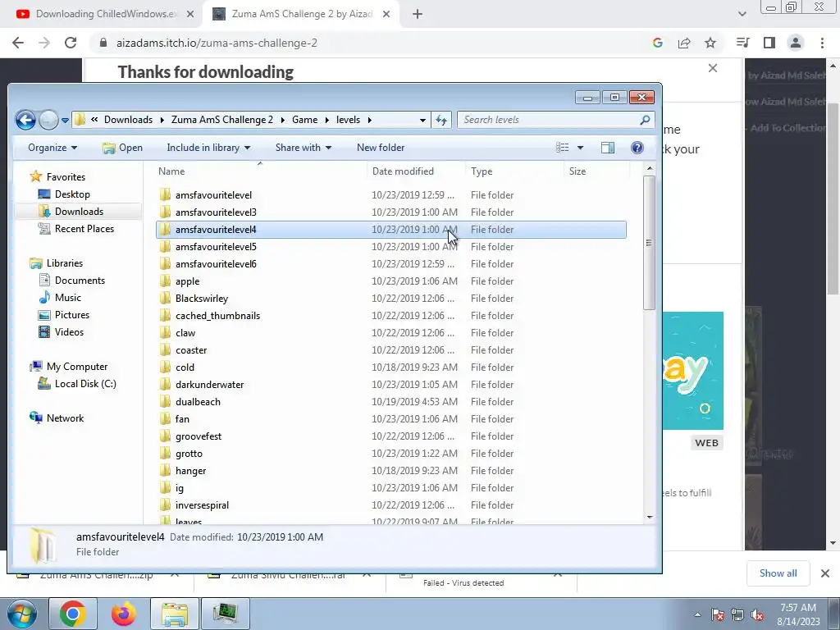Viewport: 840px width, 630px height.
Task: Click Downloads in the address breadcrumb
Action: coord(128,120)
